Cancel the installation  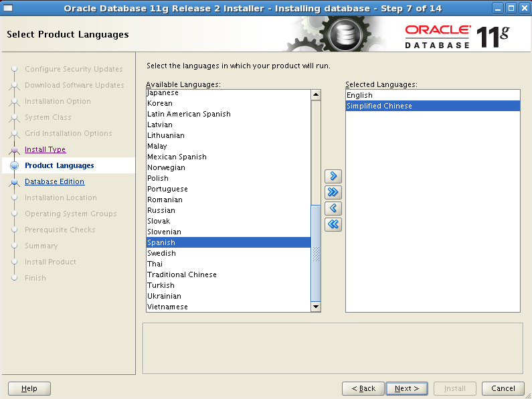(x=503, y=388)
